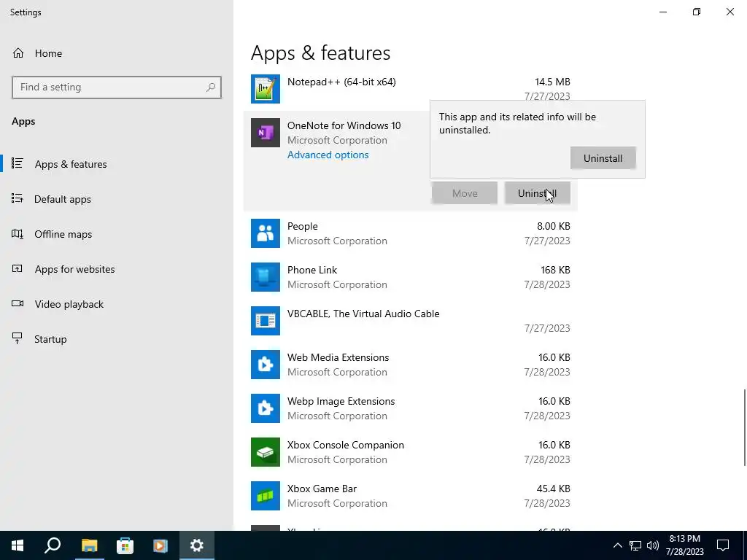Viewport: 747px width, 560px height.
Task: Click the Startup sidebar icon
Action: point(18,338)
